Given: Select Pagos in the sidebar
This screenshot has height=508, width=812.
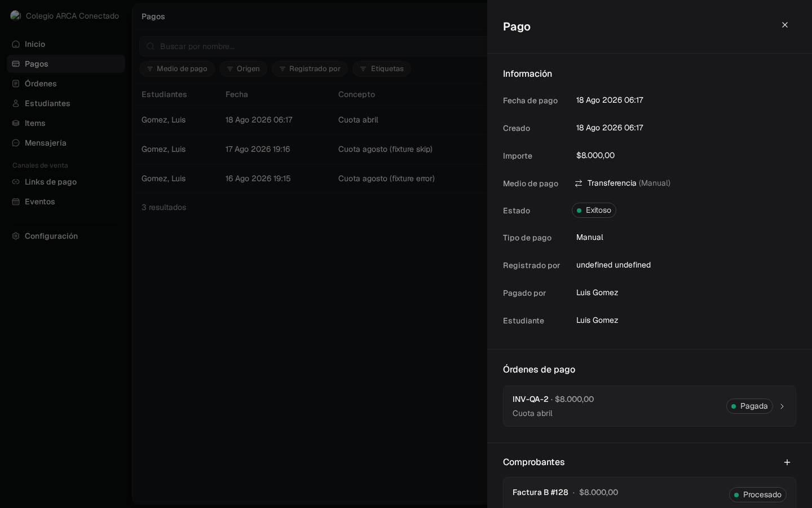Looking at the screenshot, I should point(66,64).
